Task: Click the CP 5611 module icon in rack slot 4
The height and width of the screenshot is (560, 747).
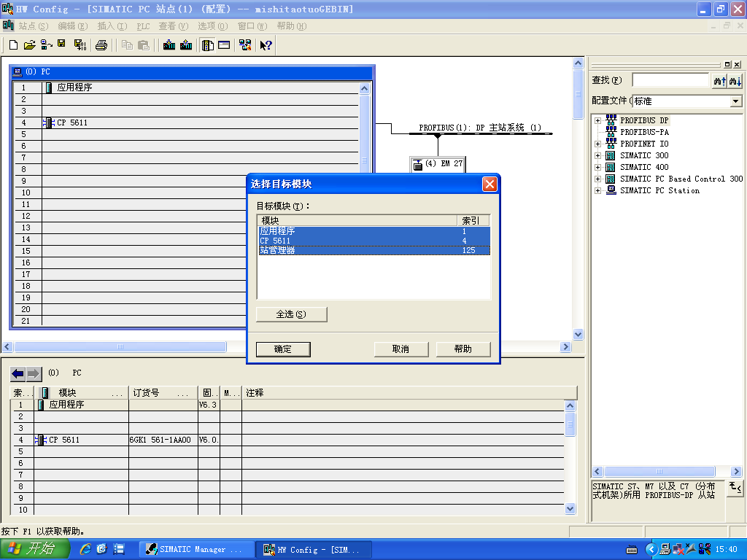Action: (x=48, y=122)
